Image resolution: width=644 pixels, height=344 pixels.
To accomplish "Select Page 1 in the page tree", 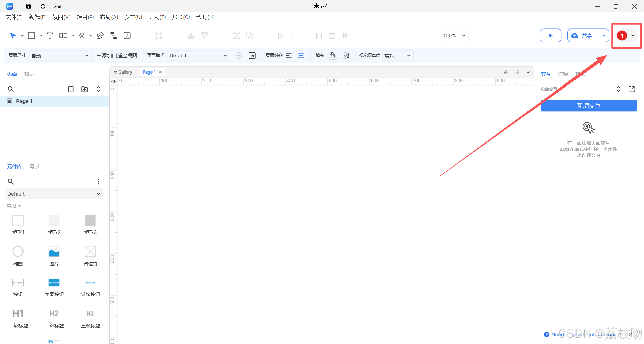I will [55, 101].
